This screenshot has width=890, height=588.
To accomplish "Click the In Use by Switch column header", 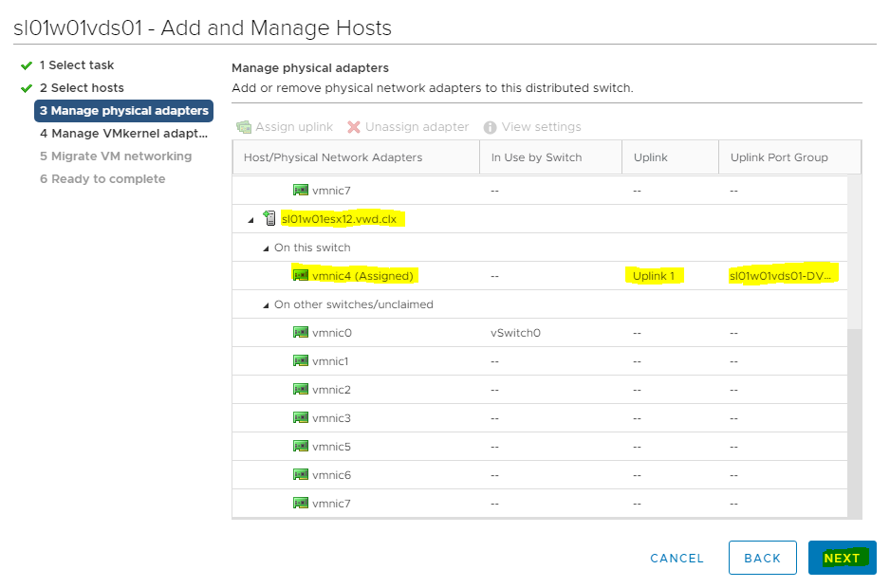I will click(x=550, y=157).
